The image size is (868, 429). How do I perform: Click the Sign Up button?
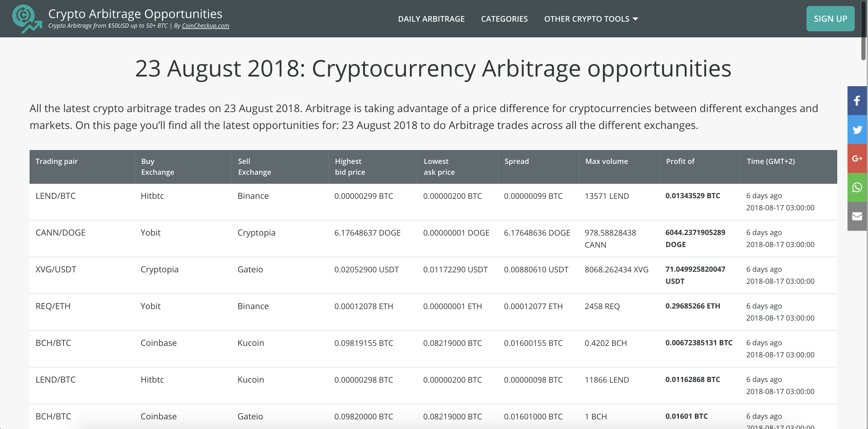(x=830, y=19)
